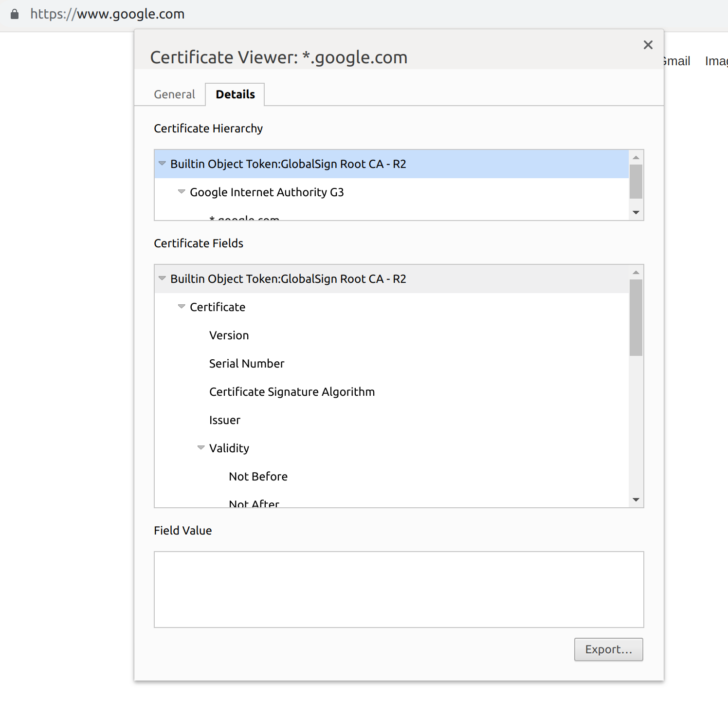Click the hierarchy scrollbar down arrow
Screen dimensions: 728x702
(636, 213)
